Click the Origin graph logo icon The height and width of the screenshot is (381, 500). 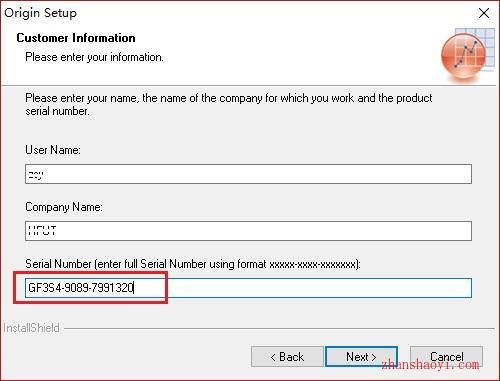click(467, 55)
